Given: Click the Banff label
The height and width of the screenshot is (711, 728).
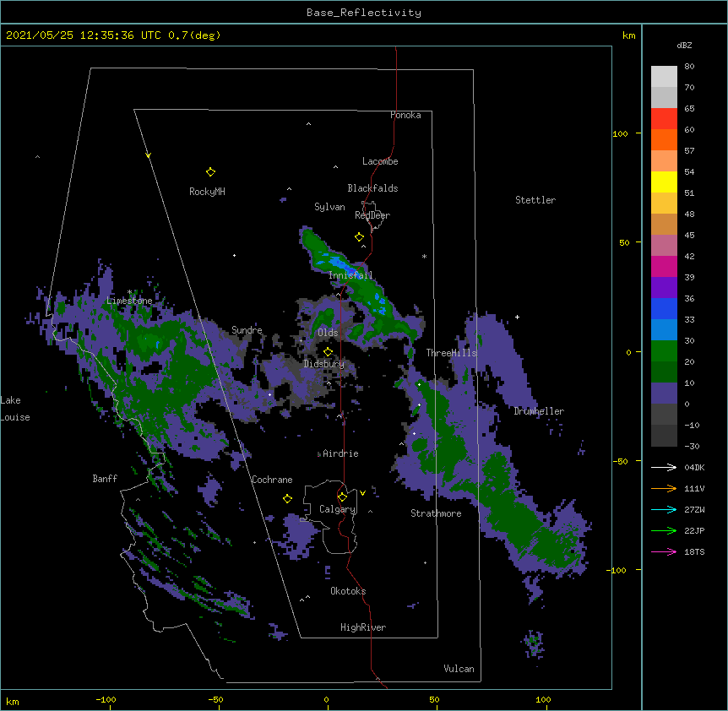Looking at the screenshot, I should point(105,479).
